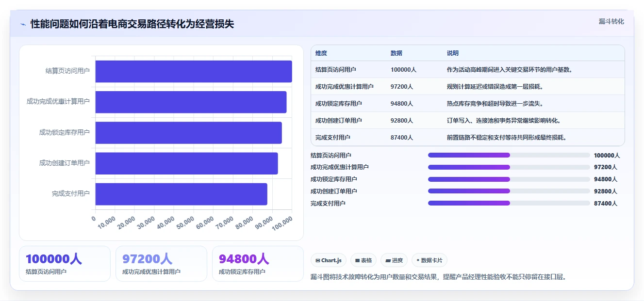Image resolution: width=644 pixels, height=301 pixels.
Task: Select the 完成支付用户 cell in the table
Action: click(333, 138)
